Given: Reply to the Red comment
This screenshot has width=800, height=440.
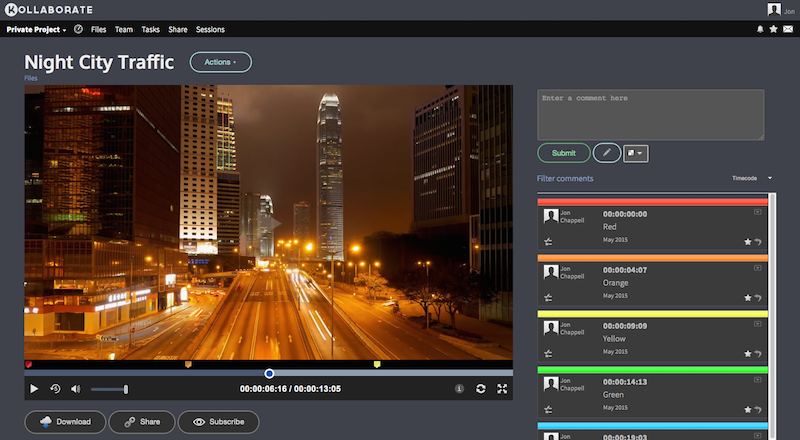Looking at the screenshot, I should coord(758,242).
